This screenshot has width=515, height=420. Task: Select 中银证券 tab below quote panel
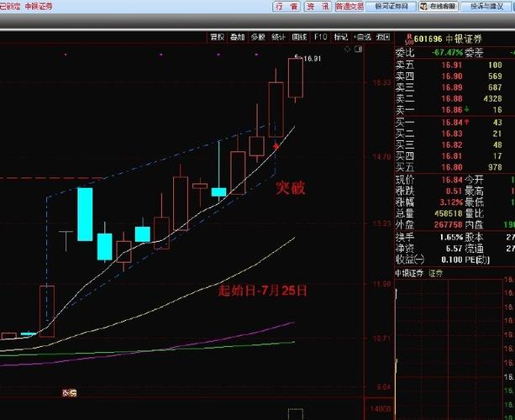pyautogui.click(x=410, y=275)
